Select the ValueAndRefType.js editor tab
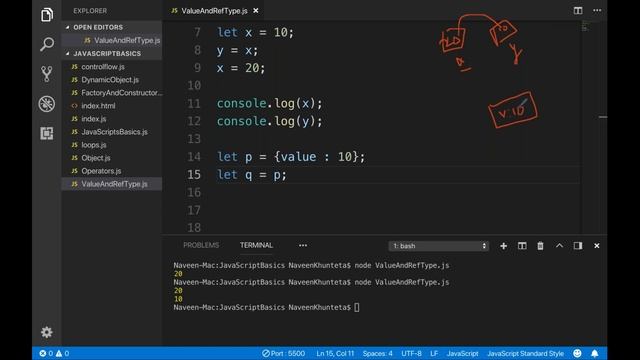This screenshot has height=360, width=640. click(214, 11)
